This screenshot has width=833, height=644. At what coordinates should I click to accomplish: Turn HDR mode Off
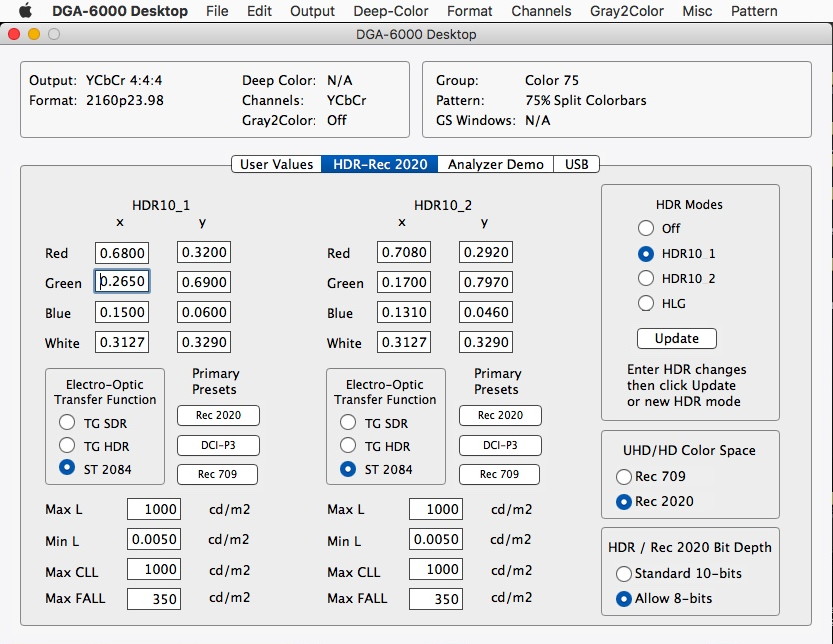(646, 228)
